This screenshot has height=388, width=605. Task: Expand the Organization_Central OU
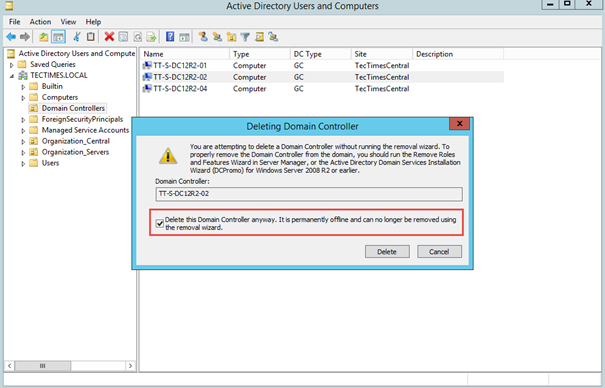[23, 142]
